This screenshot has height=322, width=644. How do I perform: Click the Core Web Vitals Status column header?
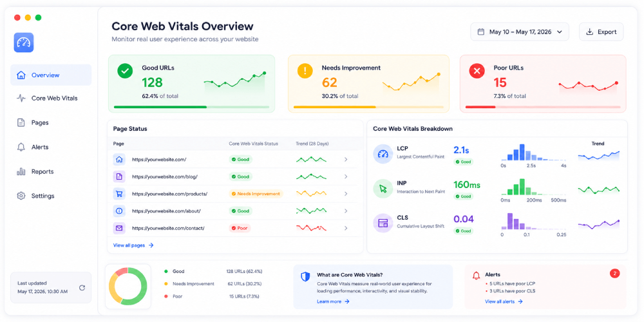click(253, 144)
